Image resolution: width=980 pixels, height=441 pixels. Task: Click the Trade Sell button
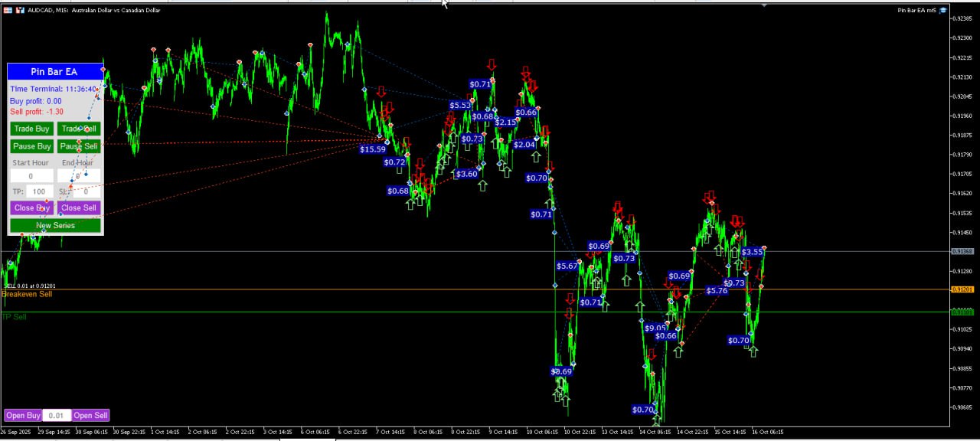[79, 129]
